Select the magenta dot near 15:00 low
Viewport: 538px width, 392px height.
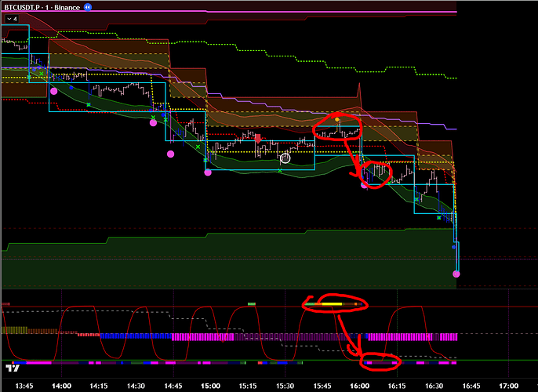point(208,172)
